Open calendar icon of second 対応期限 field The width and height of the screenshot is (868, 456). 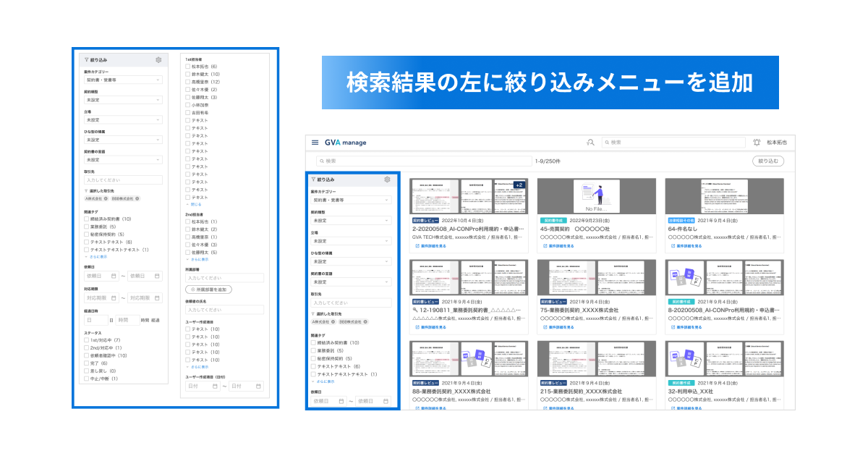pyautogui.click(x=157, y=297)
